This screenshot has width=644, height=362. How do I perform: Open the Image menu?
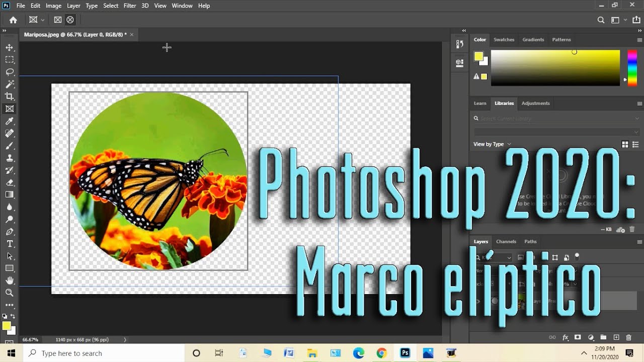point(53,6)
